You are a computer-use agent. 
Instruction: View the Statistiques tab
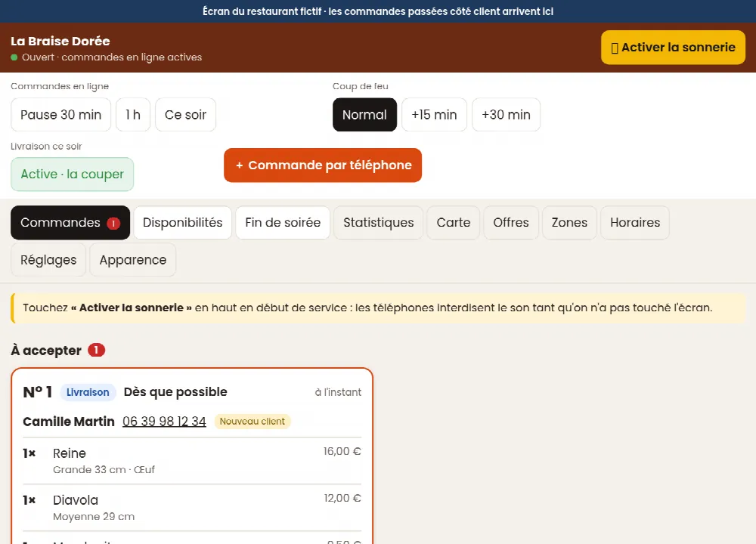click(379, 223)
